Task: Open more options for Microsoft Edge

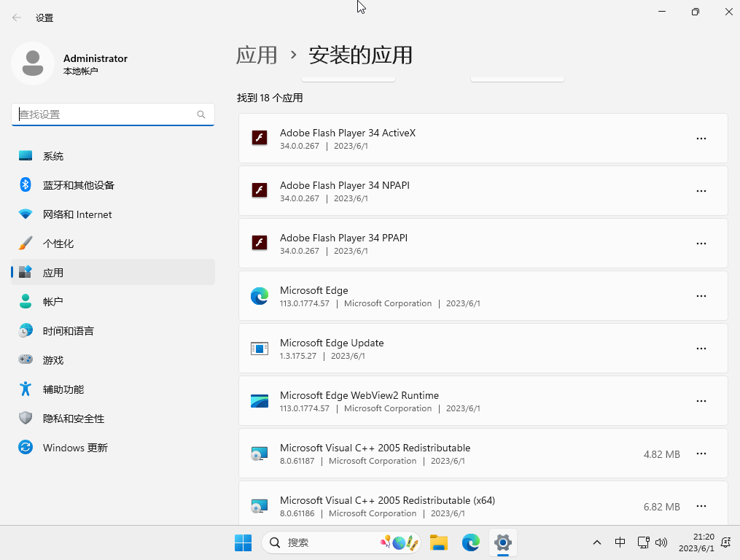Action: tap(701, 295)
